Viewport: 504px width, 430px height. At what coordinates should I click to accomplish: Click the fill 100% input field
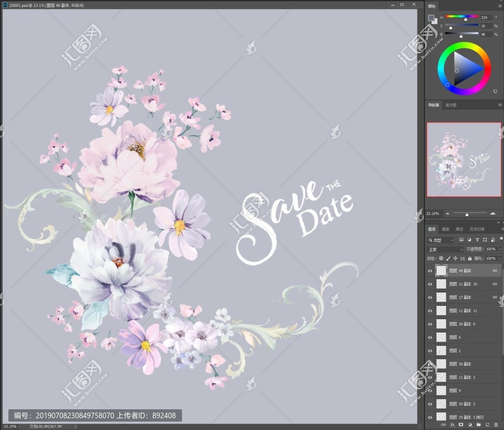(491, 258)
